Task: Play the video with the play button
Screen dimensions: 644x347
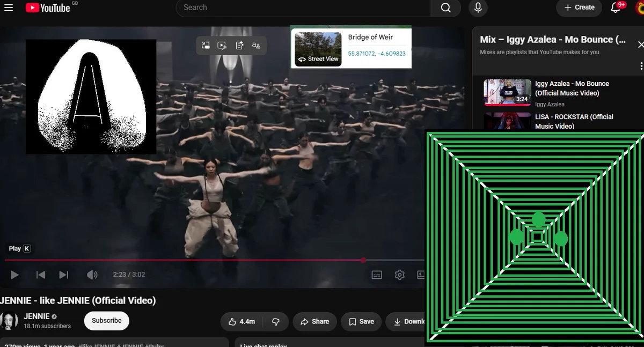Action: tap(15, 275)
